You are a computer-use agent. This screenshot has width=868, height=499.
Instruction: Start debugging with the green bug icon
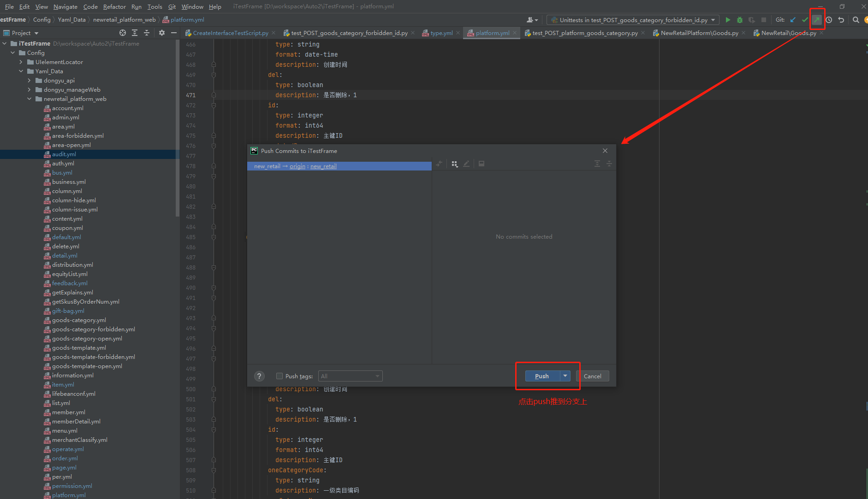pos(740,20)
